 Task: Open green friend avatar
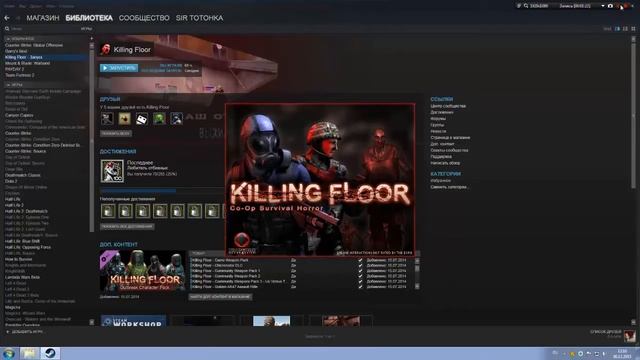point(159,119)
